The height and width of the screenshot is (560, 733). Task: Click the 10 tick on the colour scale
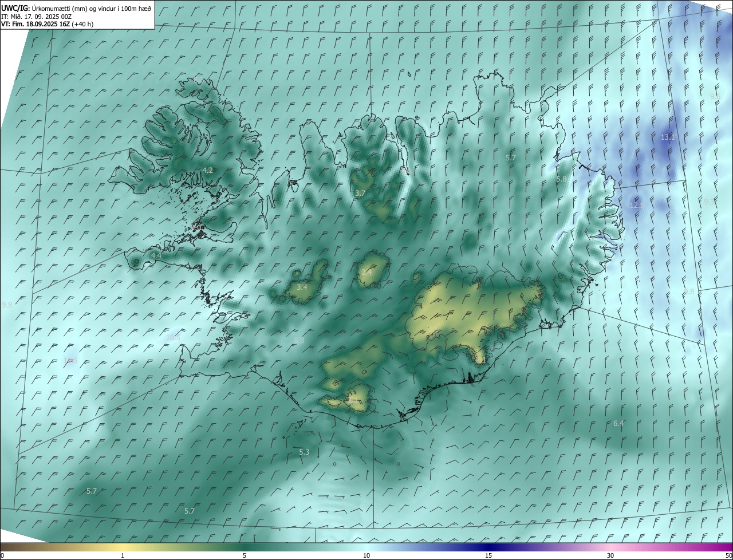366,556
